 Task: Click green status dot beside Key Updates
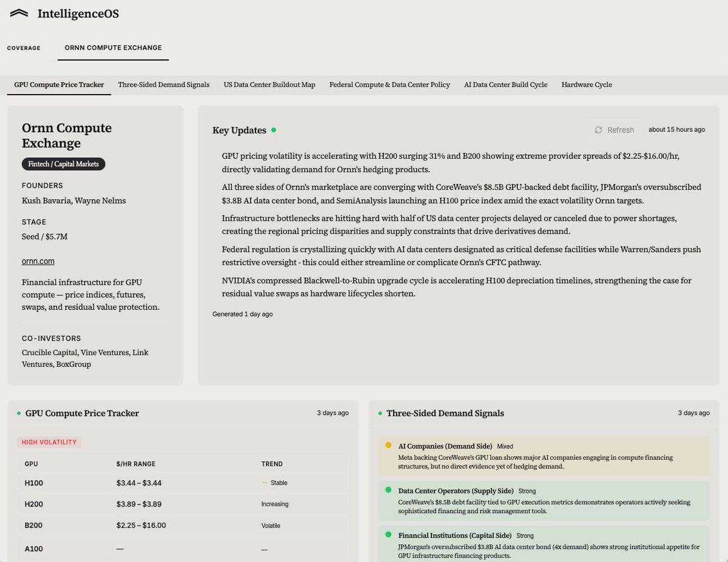pos(274,130)
